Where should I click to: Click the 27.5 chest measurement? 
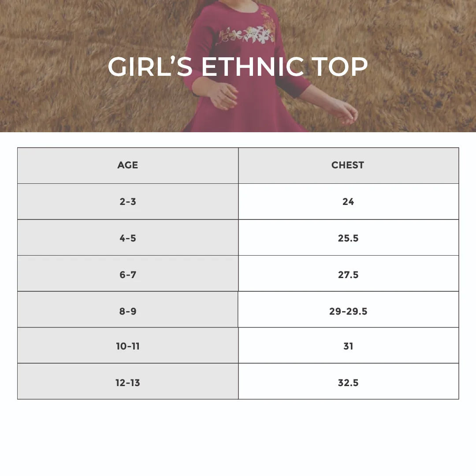(x=348, y=275)
